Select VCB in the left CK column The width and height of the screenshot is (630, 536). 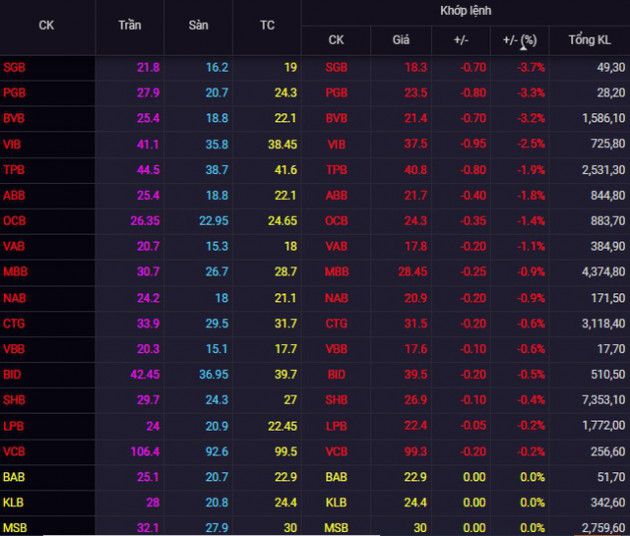(14, 452)
